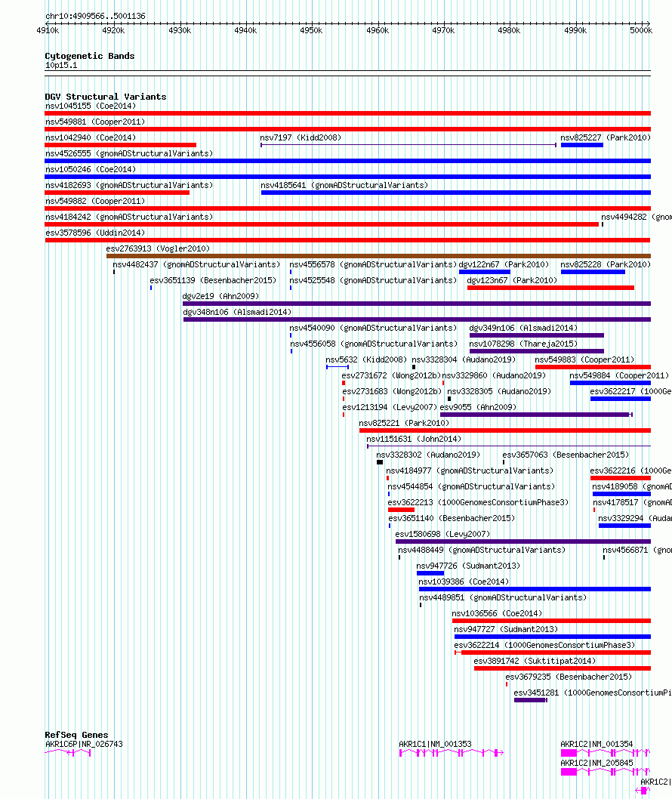Select the dgv349n106 (Alsmadi2014) label
This screenshot has height=799, width=672.
(x=523, y=329)
